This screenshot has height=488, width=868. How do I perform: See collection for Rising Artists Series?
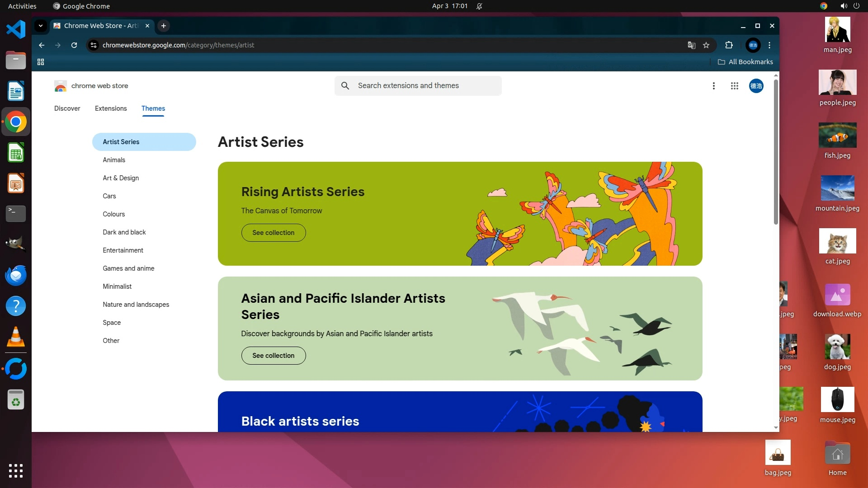(x=273, y=233)
